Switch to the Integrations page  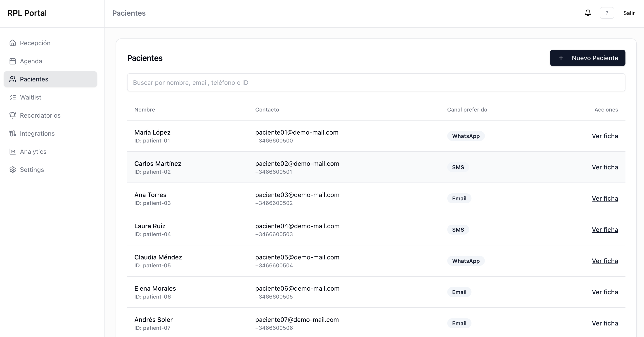[x=50, y=133]
